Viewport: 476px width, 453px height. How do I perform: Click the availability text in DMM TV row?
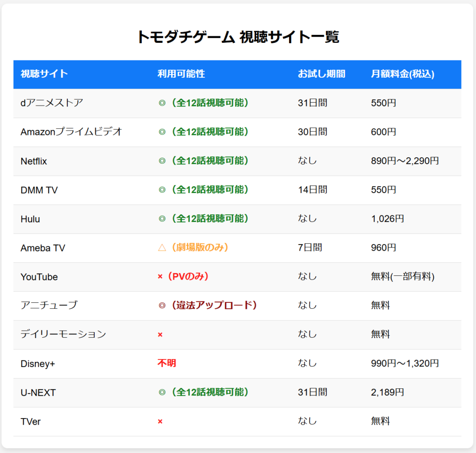(204, 190)
